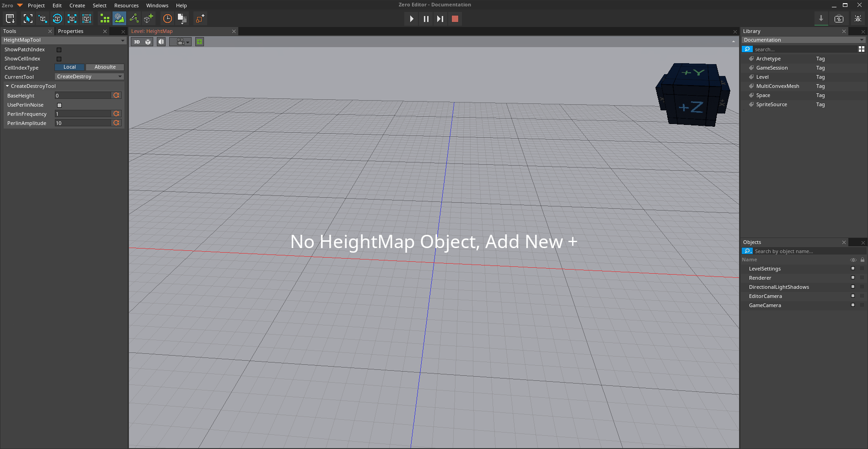The height and width of the screenshot is (449, 868).
Task: Open the viewport camera dropdown
Action: tap(181, 42)
